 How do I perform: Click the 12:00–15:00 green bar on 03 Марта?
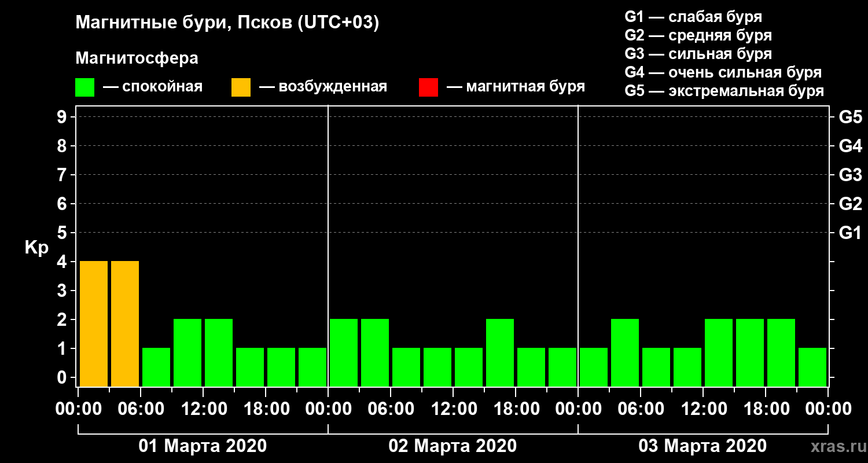click(x=719, y=352)
